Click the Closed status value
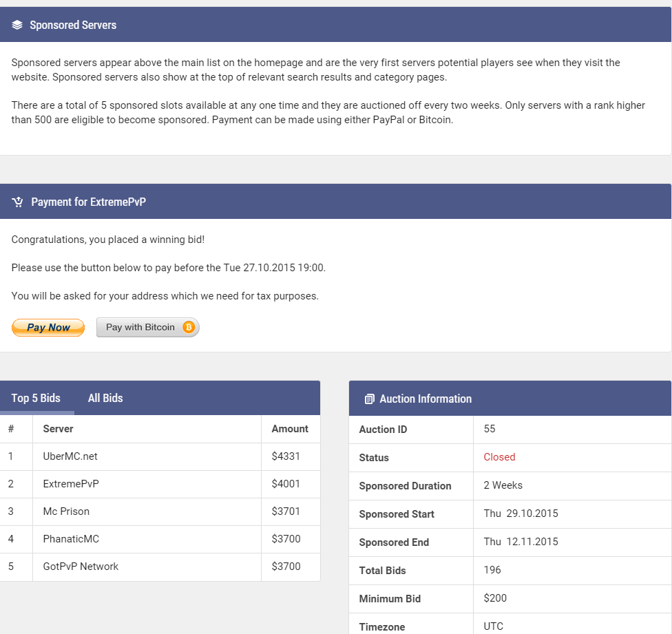The width and height of the screenshot is (672, 634). tap(499, 457)
